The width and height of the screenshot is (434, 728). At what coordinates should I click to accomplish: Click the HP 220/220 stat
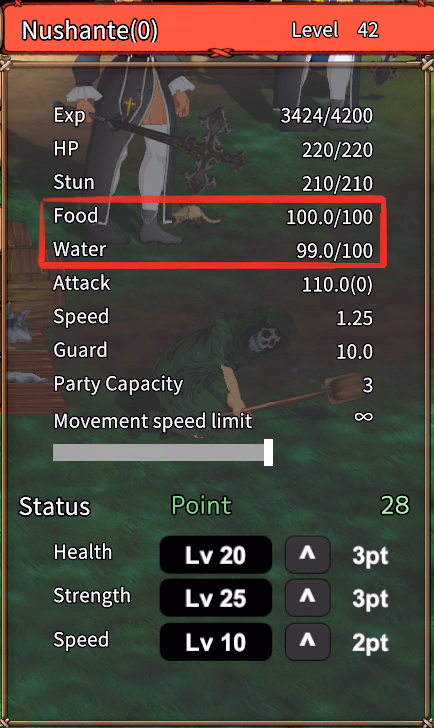[x=213, y=150]
